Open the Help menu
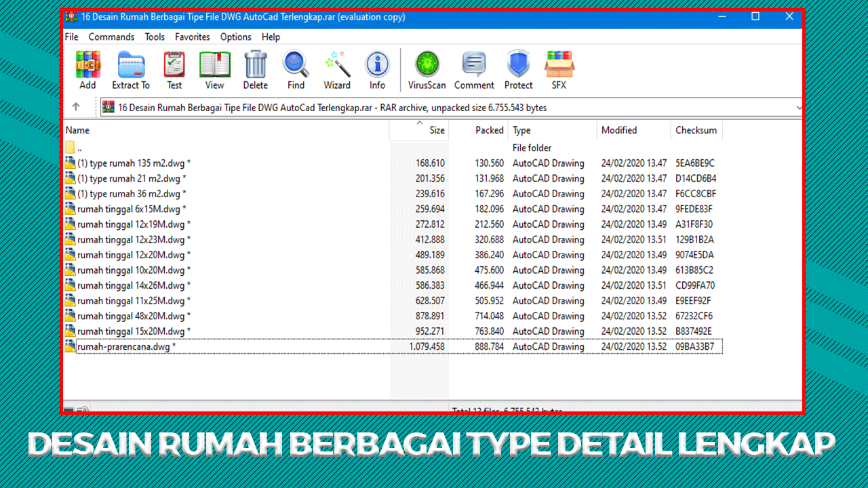This screenshot has width=868, height=488. tap(271, 37)
